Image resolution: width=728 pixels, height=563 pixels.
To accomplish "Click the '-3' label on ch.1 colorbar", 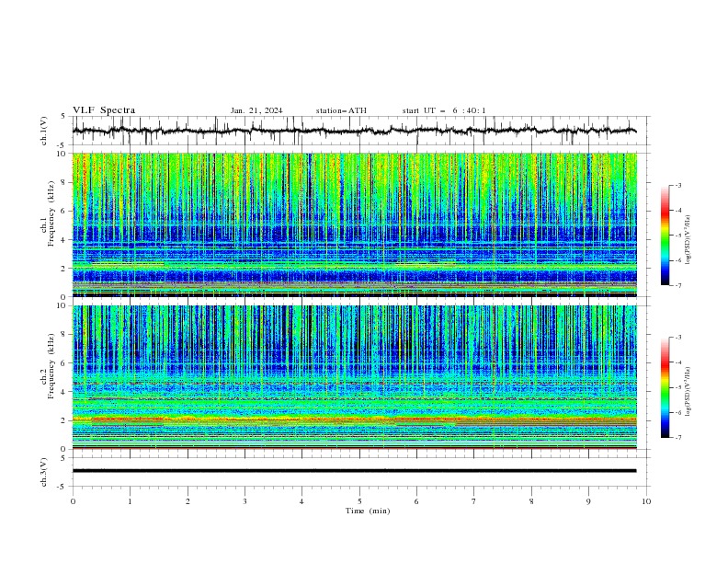I will coord(678,185).
